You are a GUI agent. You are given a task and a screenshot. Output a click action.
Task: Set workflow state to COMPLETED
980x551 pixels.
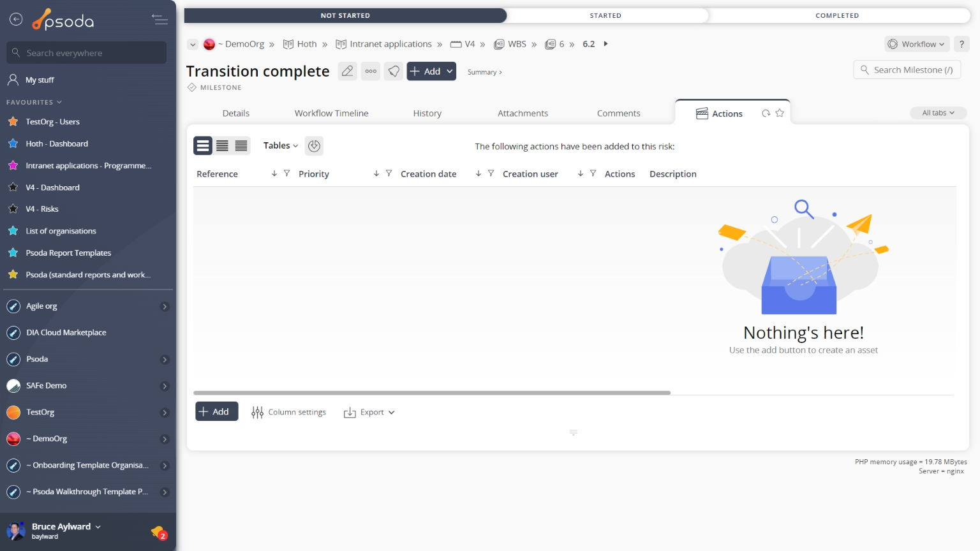tap(837, 15)
